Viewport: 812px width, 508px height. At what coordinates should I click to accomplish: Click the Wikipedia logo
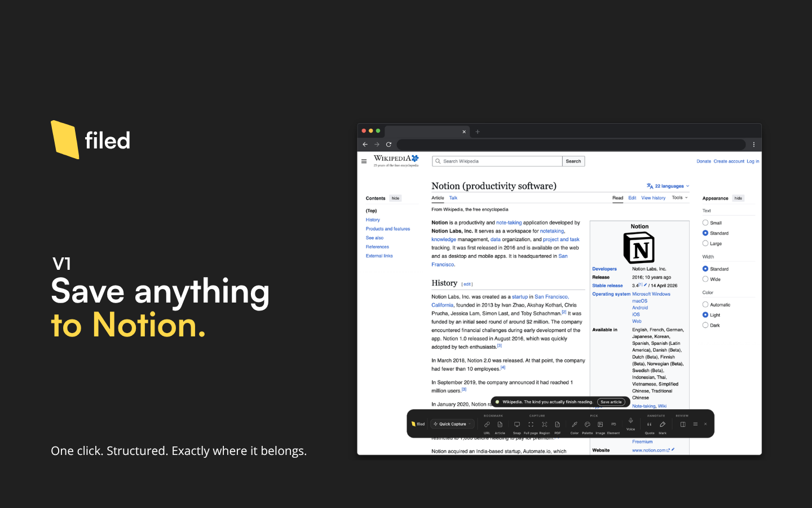click(x=396, y=161)
